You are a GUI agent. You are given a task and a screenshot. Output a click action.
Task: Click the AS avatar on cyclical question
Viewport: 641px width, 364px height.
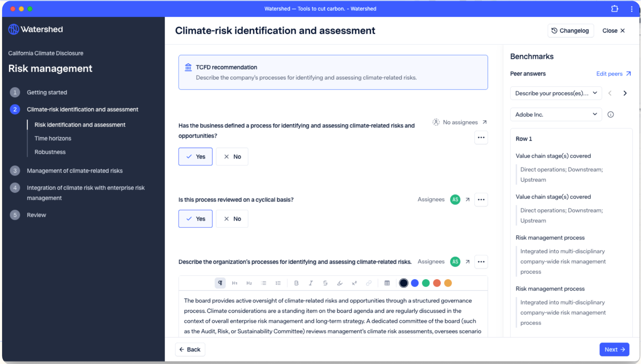pos(455,199)
